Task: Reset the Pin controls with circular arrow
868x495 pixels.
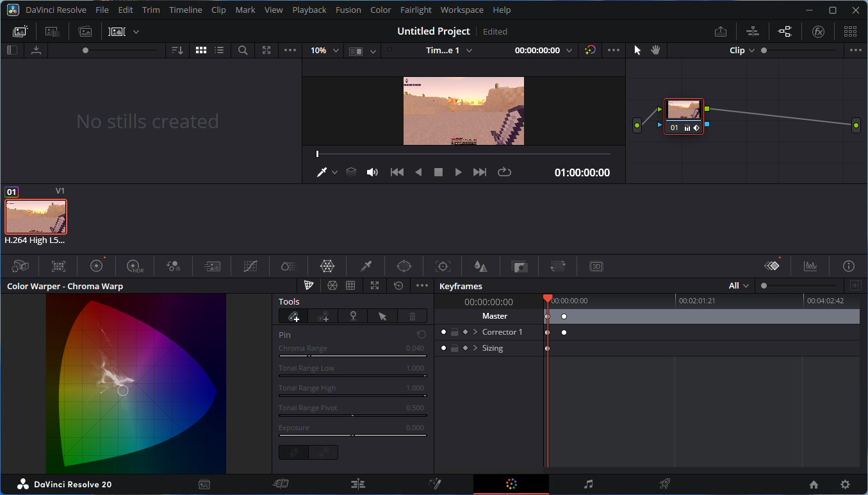Action: [x=421, y=334]
